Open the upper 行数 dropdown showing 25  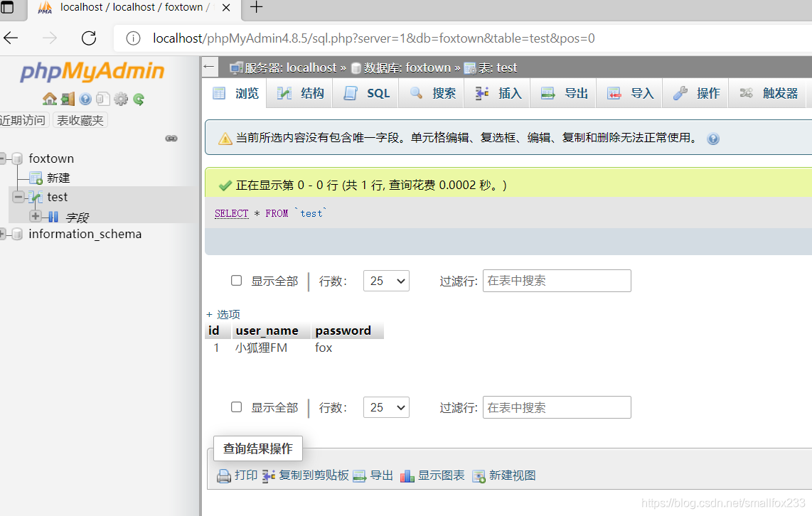(386, 281)
